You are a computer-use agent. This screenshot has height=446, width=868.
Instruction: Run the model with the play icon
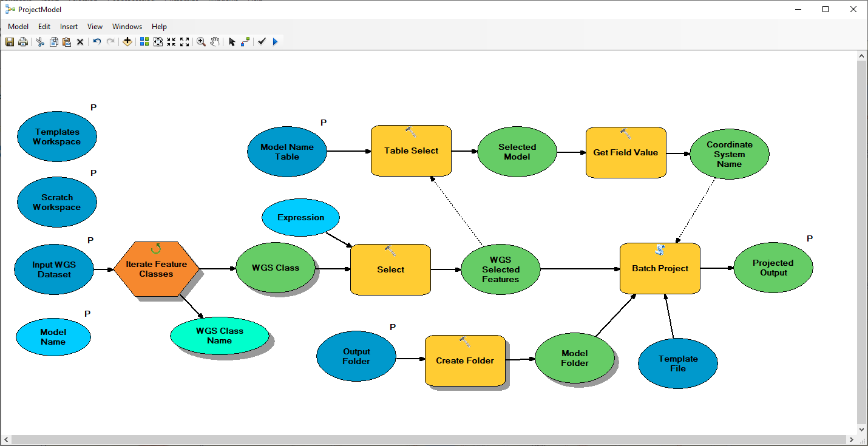click(276, 42)
